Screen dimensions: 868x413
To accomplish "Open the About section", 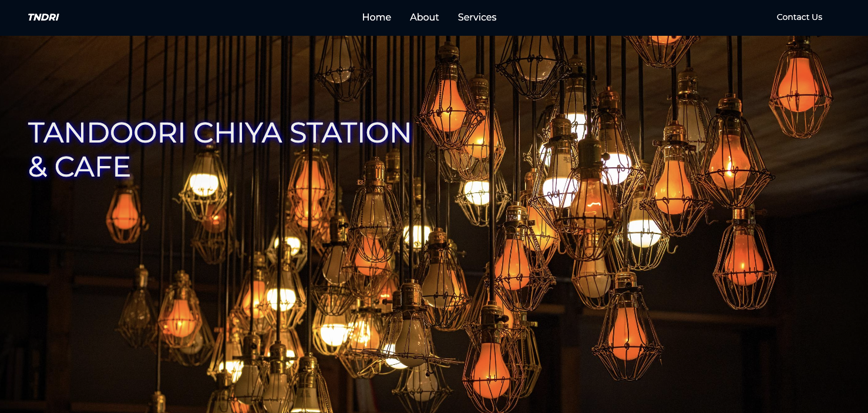I will pyautogui.click(x=424, y=18).
